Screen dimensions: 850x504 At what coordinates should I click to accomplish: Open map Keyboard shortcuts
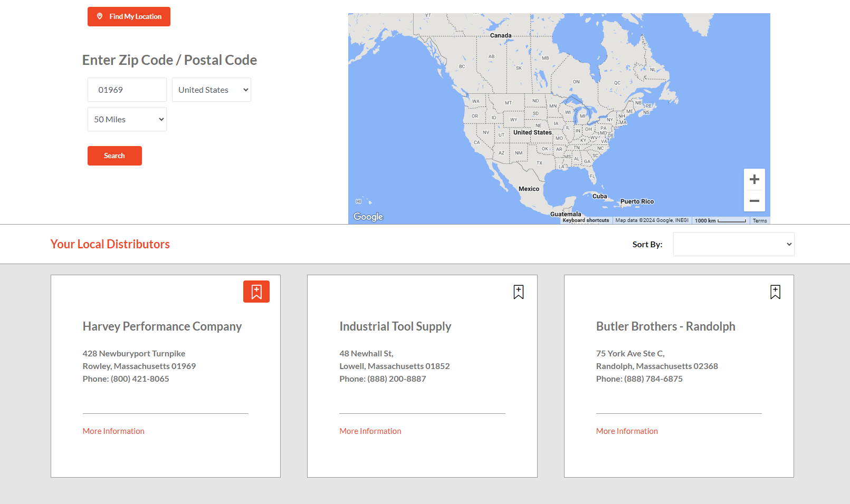click(x=586, y=220)
